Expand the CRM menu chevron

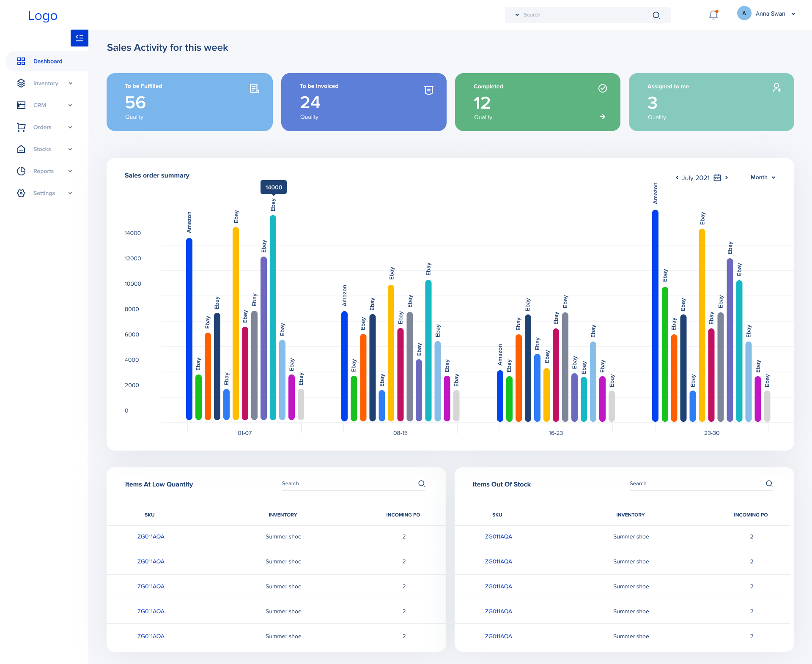tap(70, 105)
